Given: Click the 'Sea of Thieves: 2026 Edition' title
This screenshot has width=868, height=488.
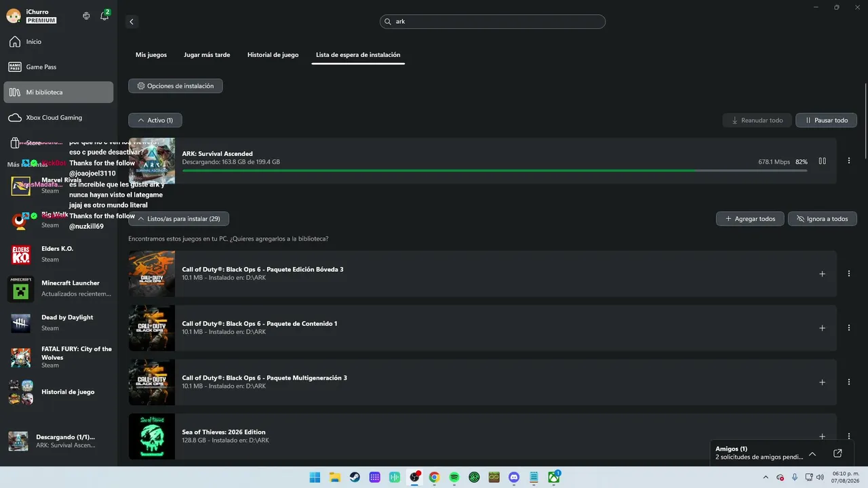Looking at the screenshot, I should 224,432.
